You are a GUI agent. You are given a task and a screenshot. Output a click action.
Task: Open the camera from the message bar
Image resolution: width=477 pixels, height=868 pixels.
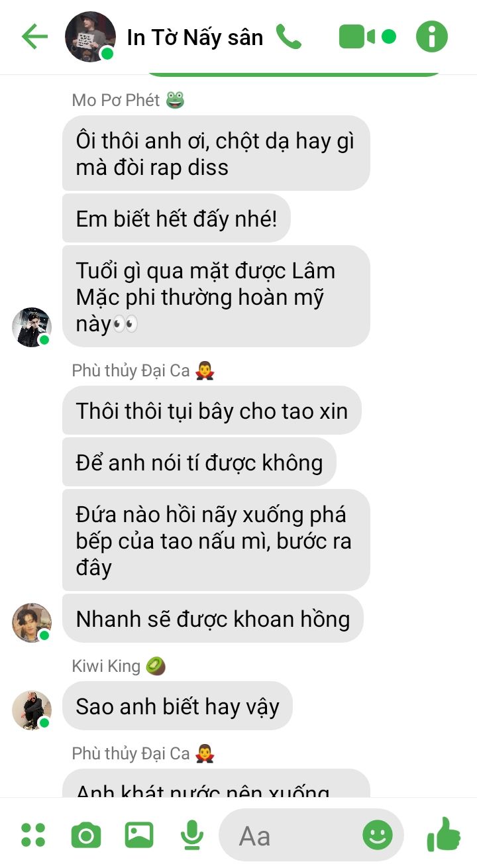tap(86, 835)
